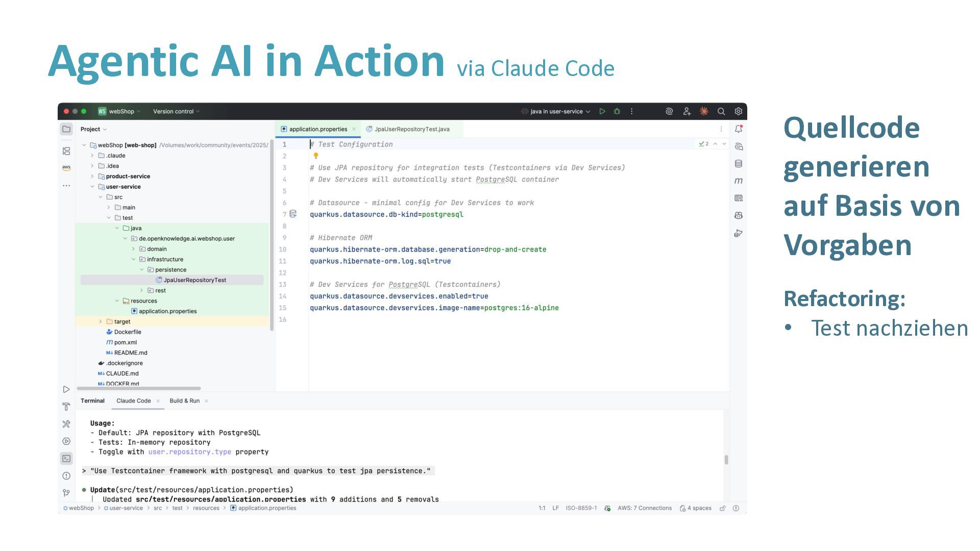Click the Debug bug icon
This screenshot has width=980, height=551.
click(617, 111)
